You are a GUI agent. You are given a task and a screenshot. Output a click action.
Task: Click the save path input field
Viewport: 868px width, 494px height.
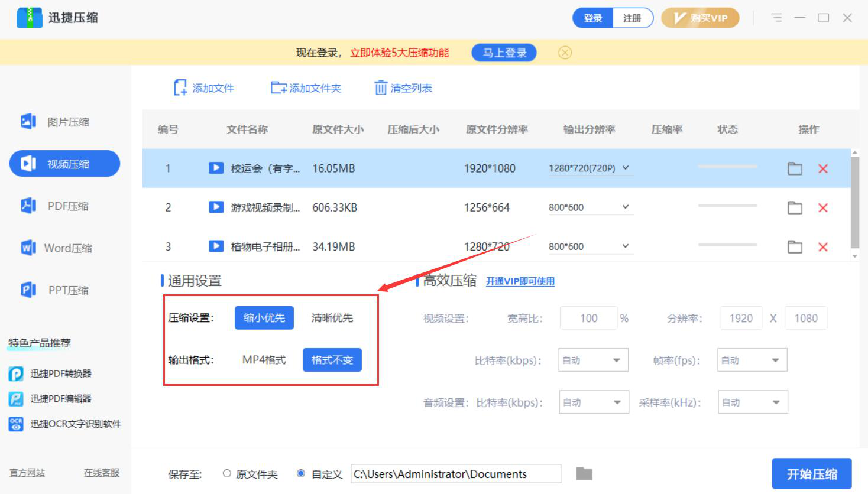456,474
